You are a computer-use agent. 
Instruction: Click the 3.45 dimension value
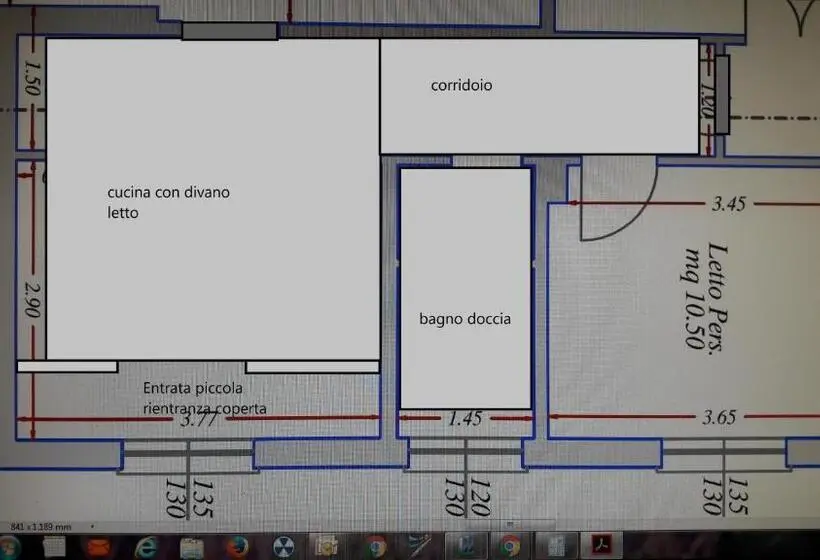click(x=728, y=204)
